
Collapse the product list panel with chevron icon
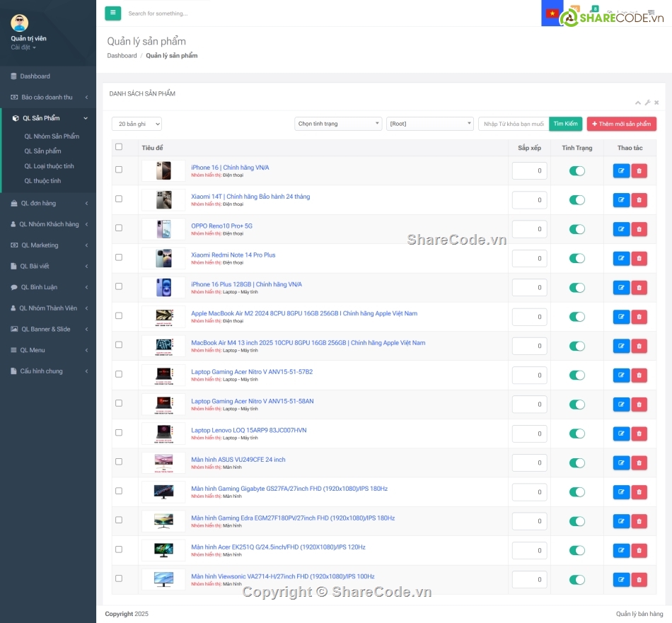click(638, 103)
